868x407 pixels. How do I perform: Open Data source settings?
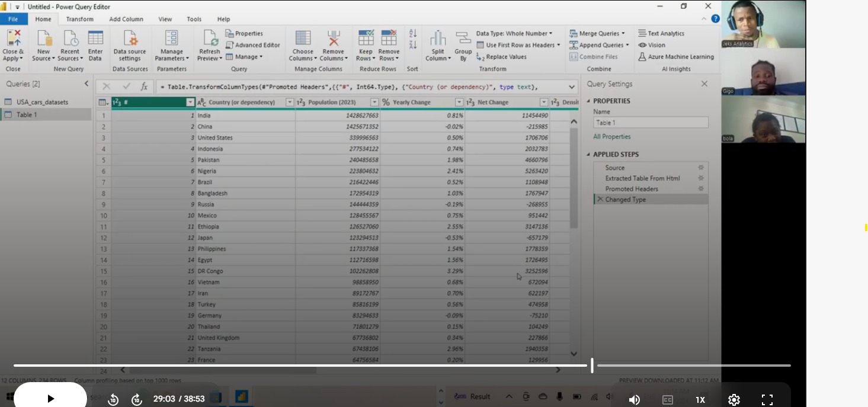[130, 39]
